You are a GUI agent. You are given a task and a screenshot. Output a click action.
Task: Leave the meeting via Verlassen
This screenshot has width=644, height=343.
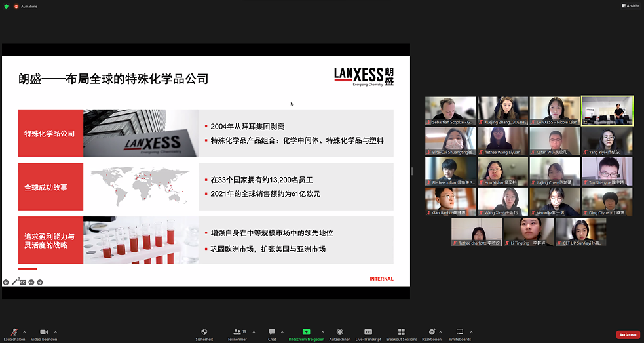point(628,334)
